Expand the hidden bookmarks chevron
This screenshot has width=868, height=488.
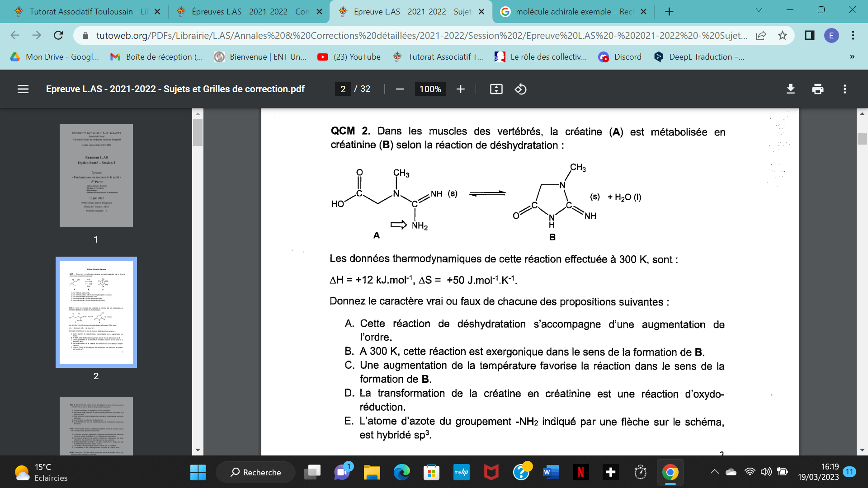[852, 57]
